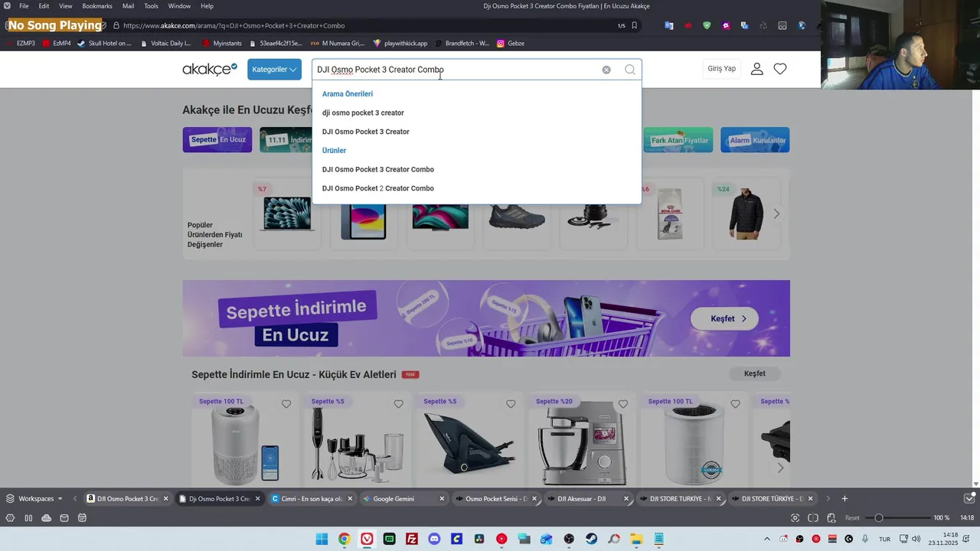Favorite the Sepette 100 TL air purifier

point(286,404)
